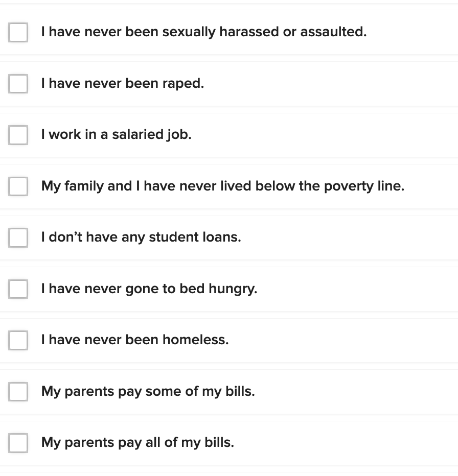Tick the no student loans checkbox
The width and height of the screenshot is (458, 476).
point(18,237)
